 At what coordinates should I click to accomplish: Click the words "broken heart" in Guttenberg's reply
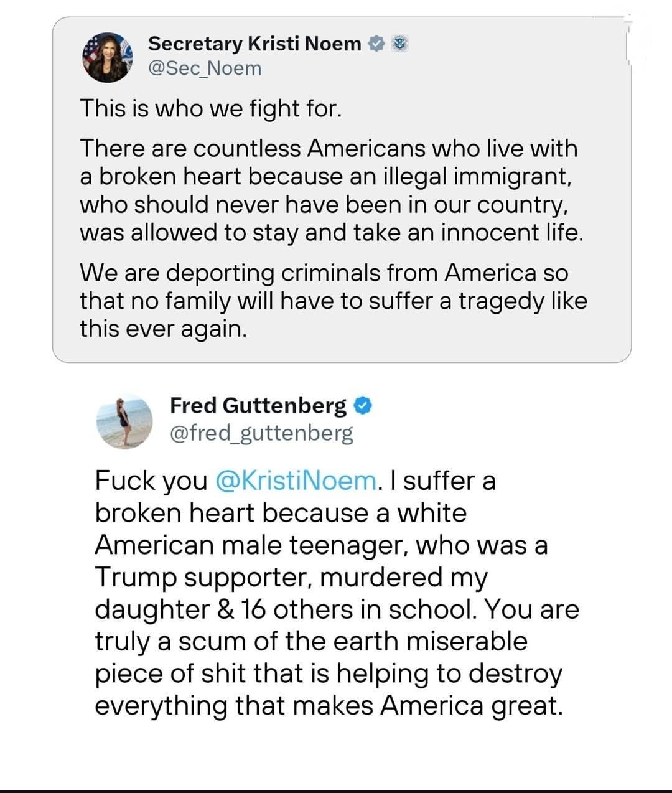tap(175, 513)
